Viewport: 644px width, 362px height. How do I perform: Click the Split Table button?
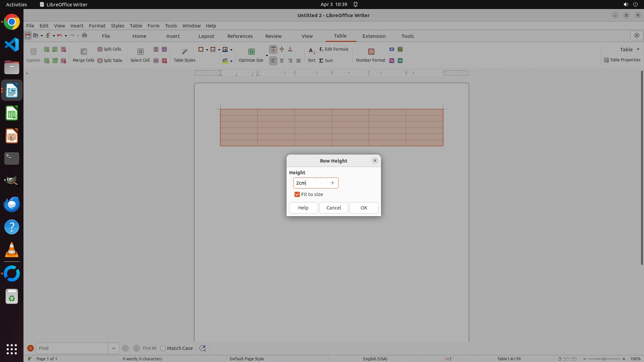coord(110,61)
